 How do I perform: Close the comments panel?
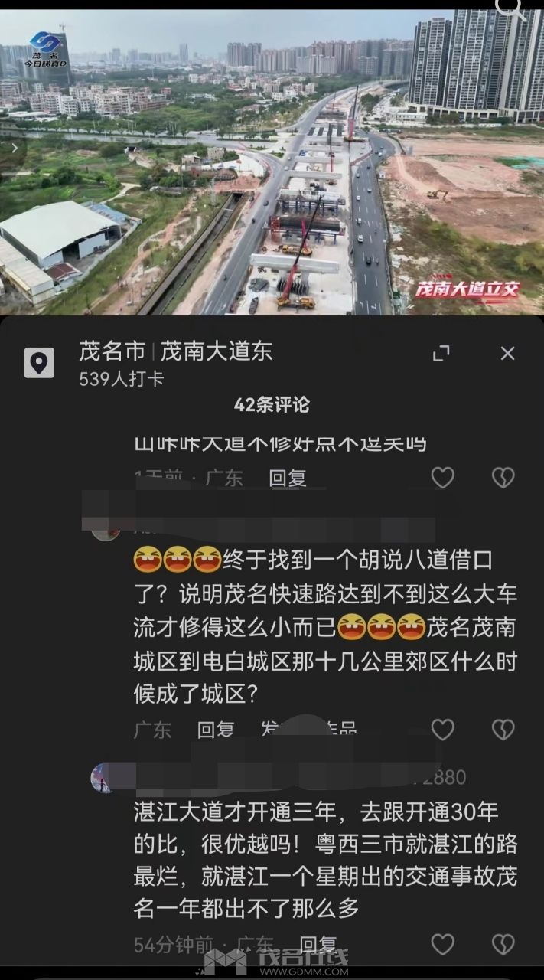(507, 353)
